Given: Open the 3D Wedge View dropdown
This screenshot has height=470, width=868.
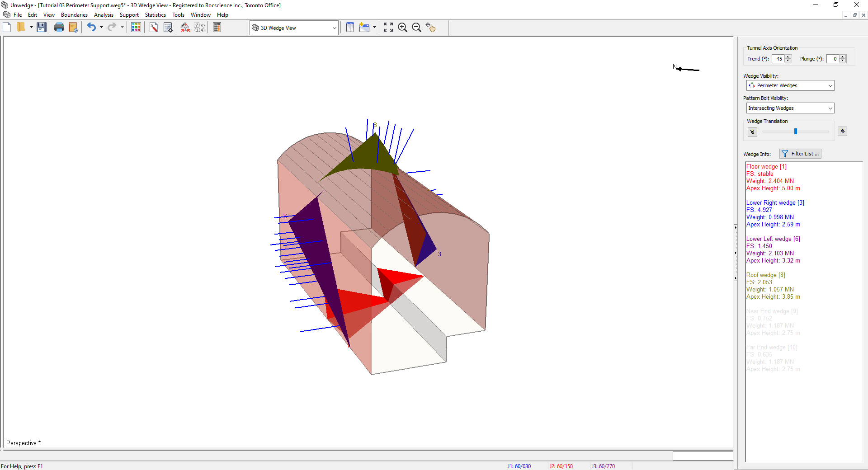Looking at the screenshot, I should pos(334,28).
